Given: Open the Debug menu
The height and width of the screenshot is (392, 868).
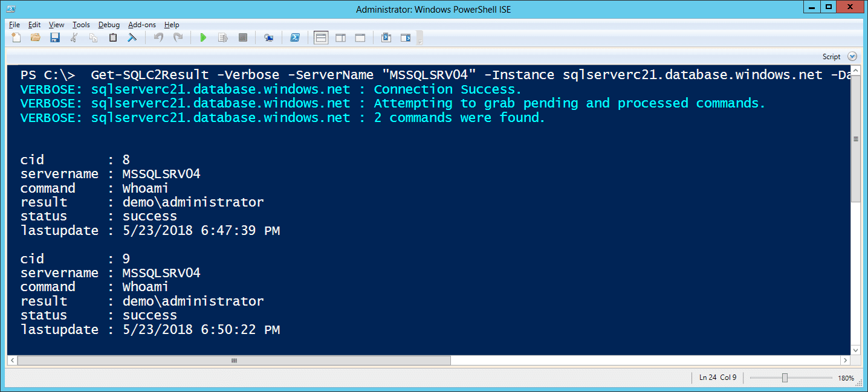Looking at the screenshot, I should point(109,25).
